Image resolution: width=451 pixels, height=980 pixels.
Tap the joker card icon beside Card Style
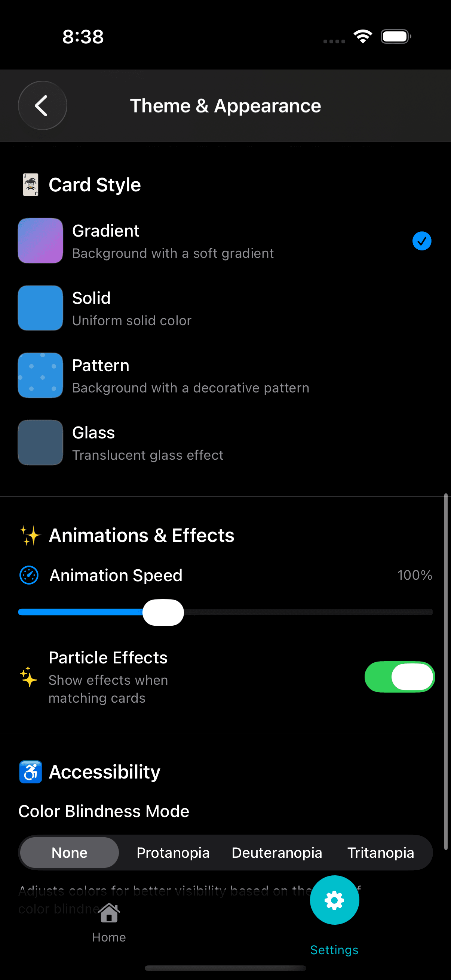pyautogui.click(x=30, y=185)
